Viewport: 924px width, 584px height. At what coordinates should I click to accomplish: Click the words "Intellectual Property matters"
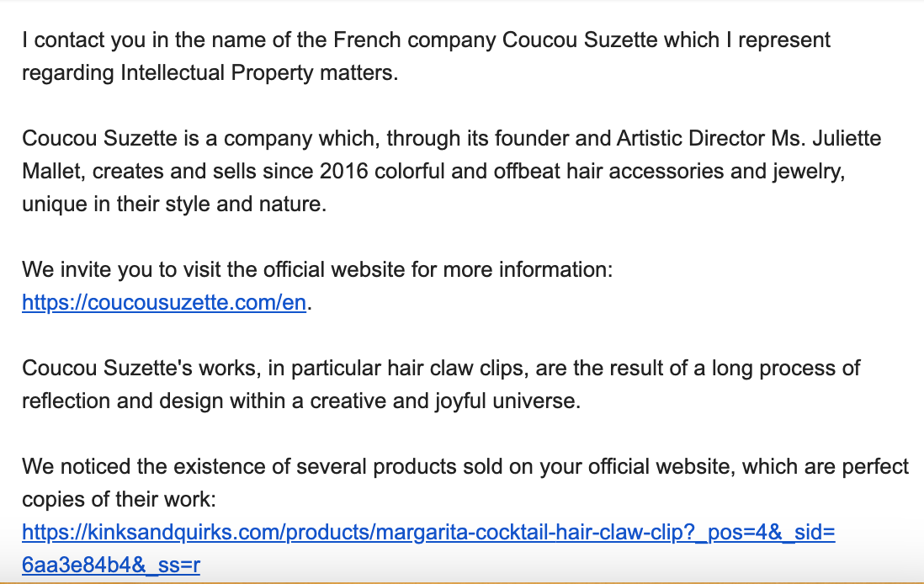click(257, 72)
